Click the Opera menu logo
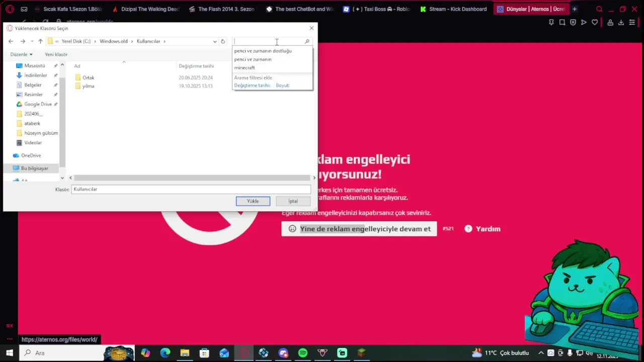Viewport: 644px width, 362px height. click(10, 9)
